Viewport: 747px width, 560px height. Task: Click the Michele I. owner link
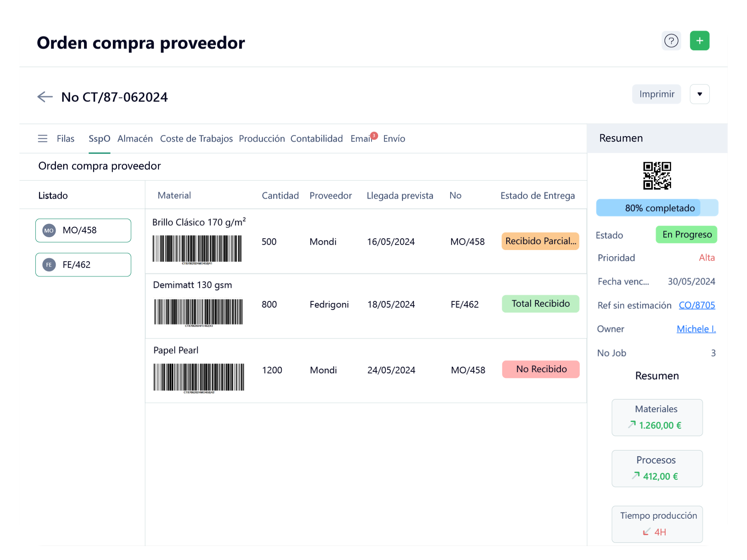[x=696, y=329]
